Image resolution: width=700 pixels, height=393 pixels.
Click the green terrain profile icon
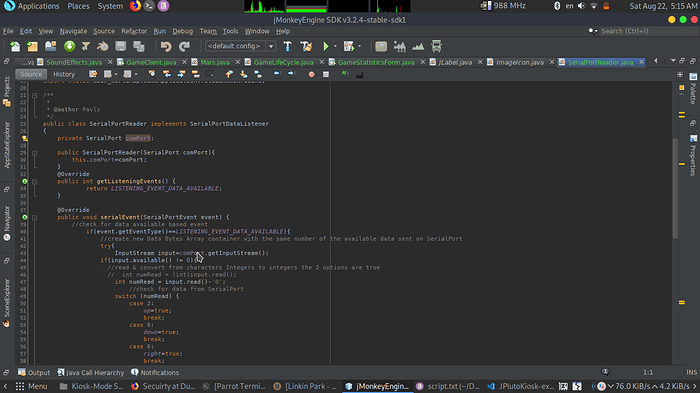coord(418,46)
